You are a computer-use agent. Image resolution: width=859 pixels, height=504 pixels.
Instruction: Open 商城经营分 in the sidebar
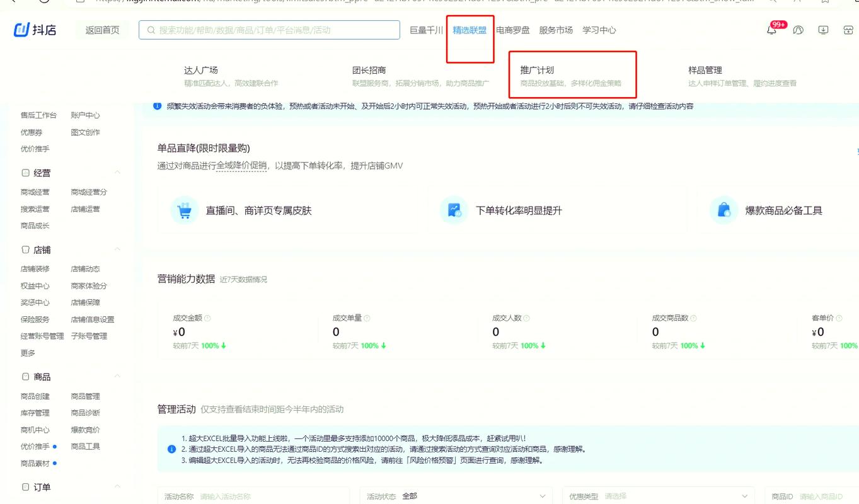click(x=89, y=192)
